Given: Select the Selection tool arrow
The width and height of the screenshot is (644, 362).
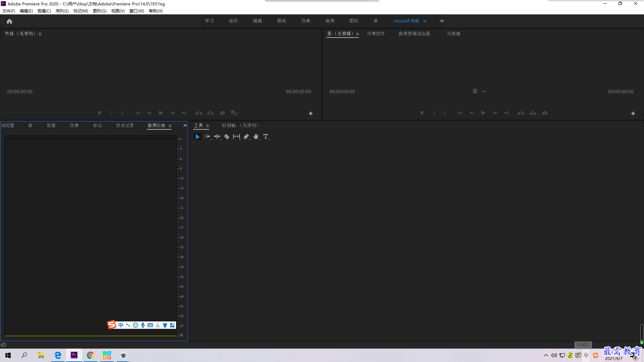Looking at the screenshot, I should 198,137.
